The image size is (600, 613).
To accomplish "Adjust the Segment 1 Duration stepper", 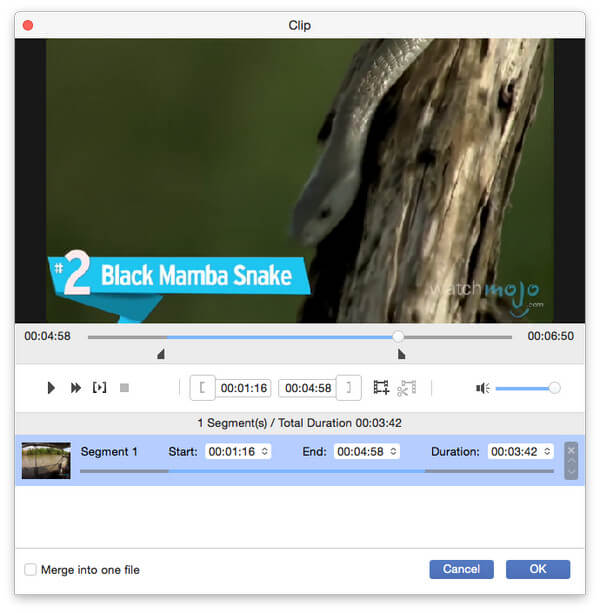I will tap(546, 452).
